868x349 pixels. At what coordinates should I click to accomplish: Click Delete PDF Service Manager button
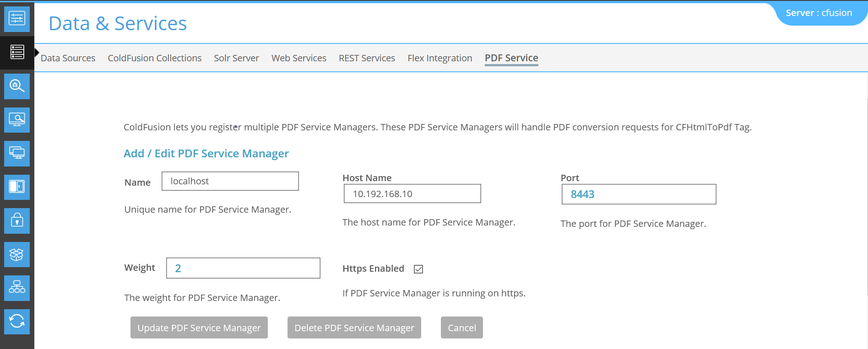click(354, 328)
